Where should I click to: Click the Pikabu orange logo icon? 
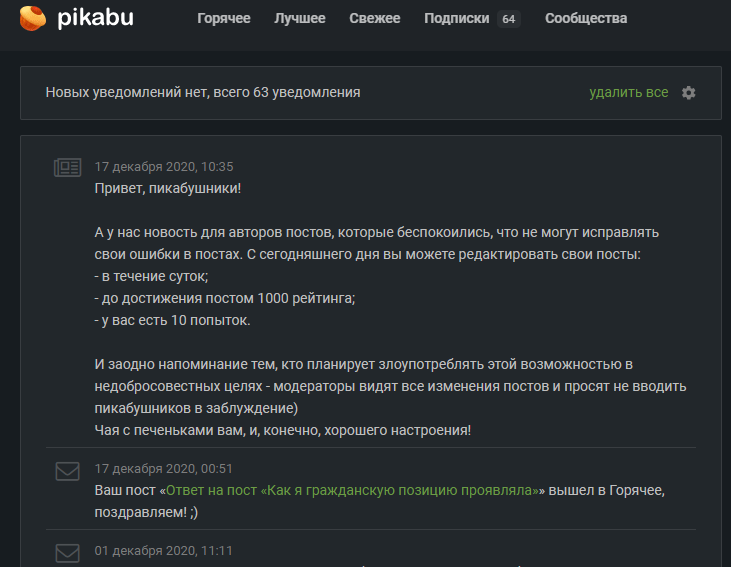pyautogui.click(x=34, y=18)
